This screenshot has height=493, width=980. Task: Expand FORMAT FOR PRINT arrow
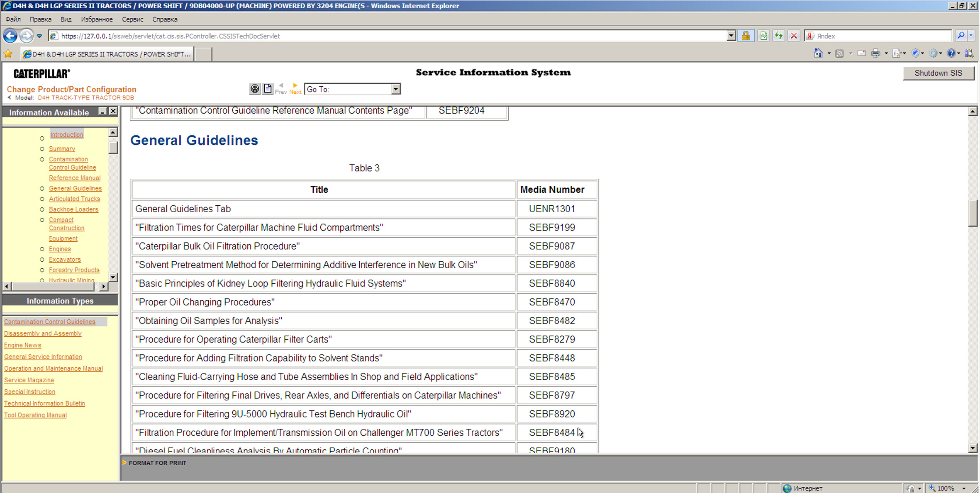point(124,463)
